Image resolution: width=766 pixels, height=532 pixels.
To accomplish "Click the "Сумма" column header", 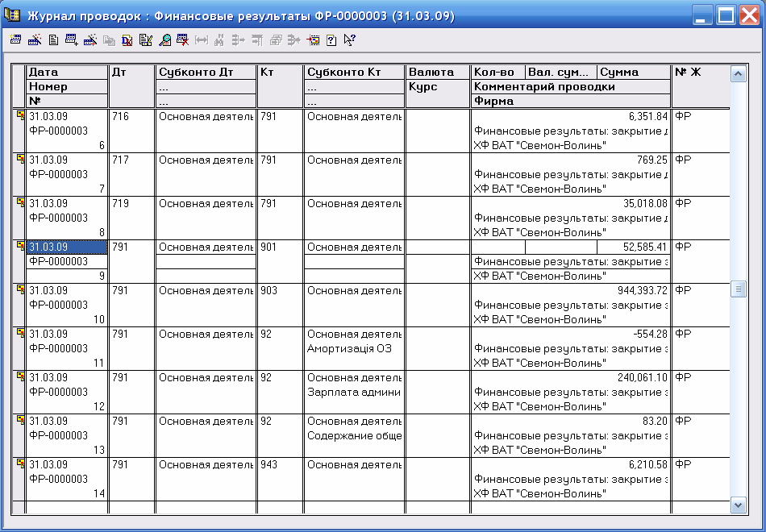I will click(633, 72).
